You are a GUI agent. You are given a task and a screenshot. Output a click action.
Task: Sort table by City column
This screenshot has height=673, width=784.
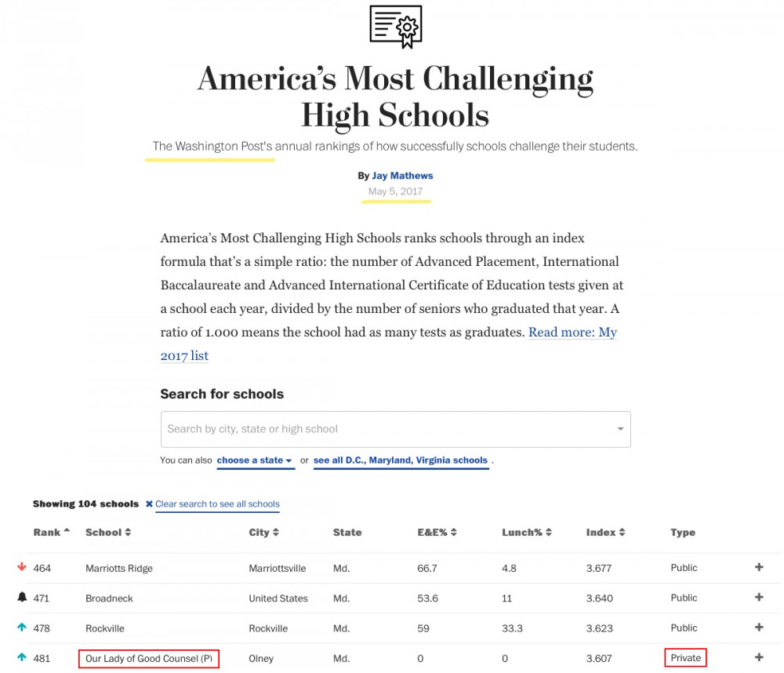click(263, 532)
